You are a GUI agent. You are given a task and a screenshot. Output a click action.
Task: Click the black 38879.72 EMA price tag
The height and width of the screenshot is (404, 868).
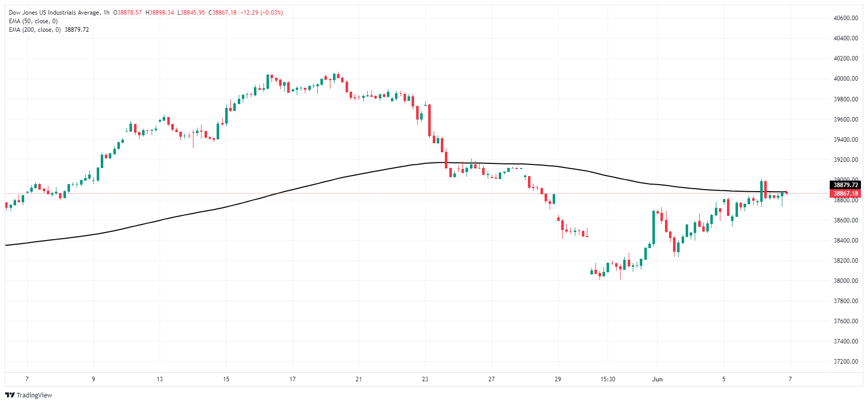[845, 185]
